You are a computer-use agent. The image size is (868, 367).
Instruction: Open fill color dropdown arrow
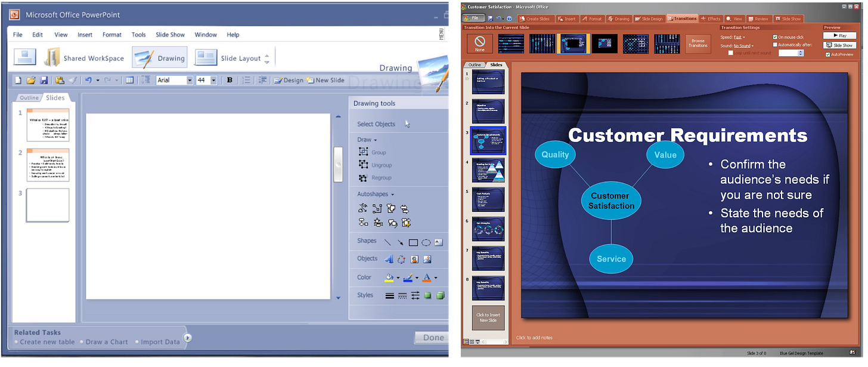coord(398,278)
